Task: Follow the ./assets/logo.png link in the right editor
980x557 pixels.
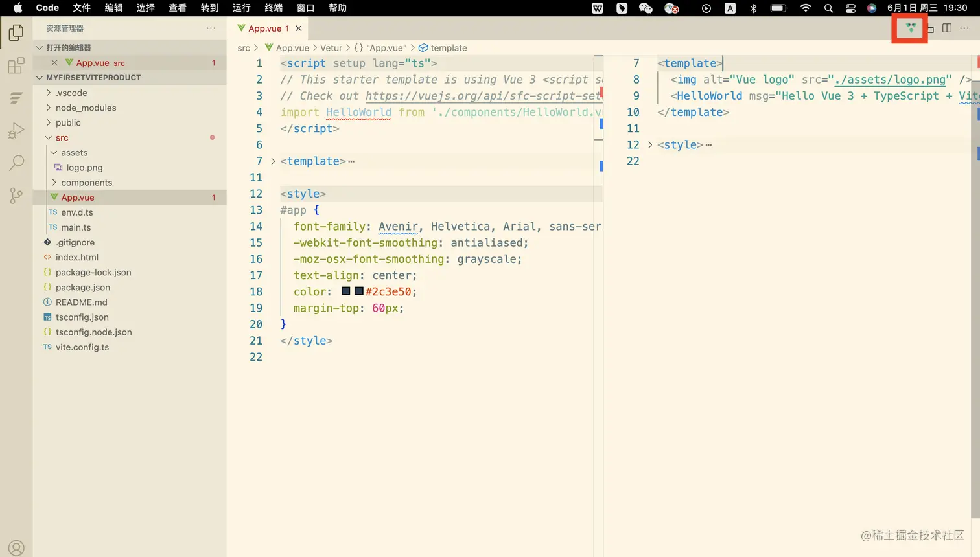Action: click(x=891, y=80)
